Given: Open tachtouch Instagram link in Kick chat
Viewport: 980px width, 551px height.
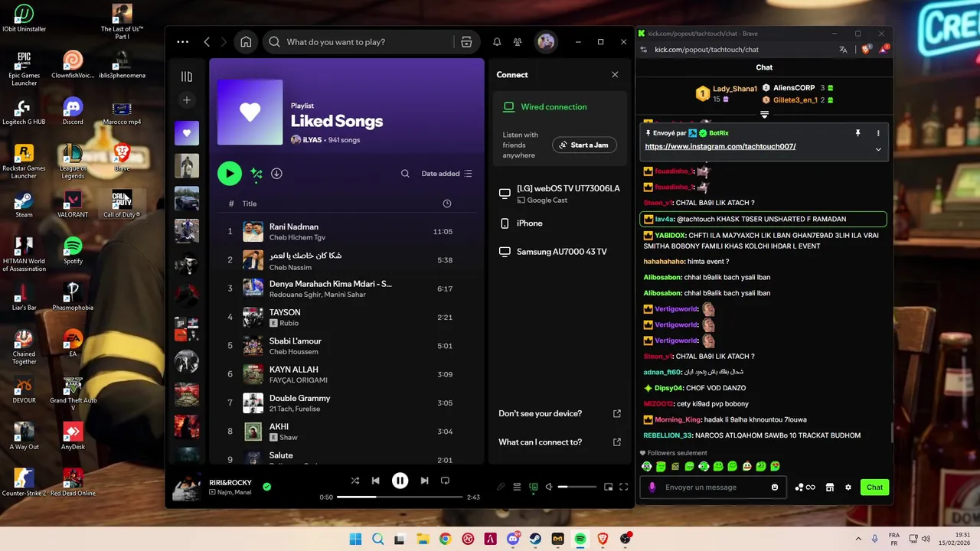Looking at the screenshot, I should [720, 147].
